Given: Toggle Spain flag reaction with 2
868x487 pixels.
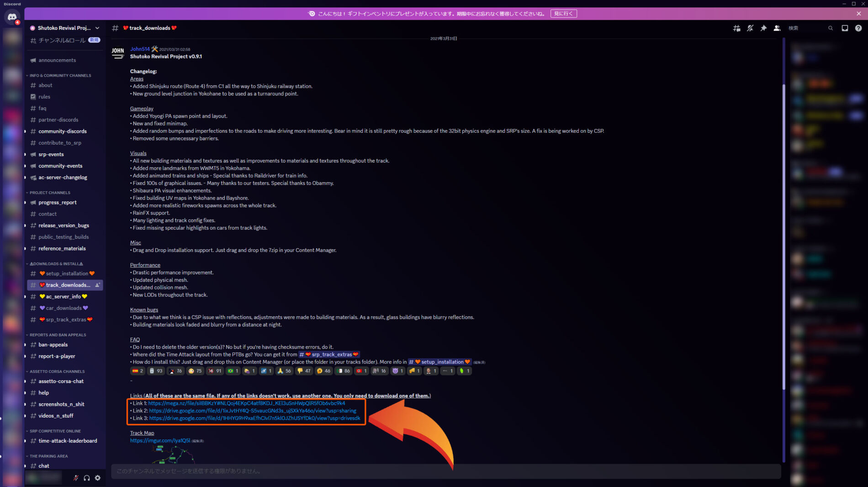Looking at the screenshot, I should coord(138,371).
